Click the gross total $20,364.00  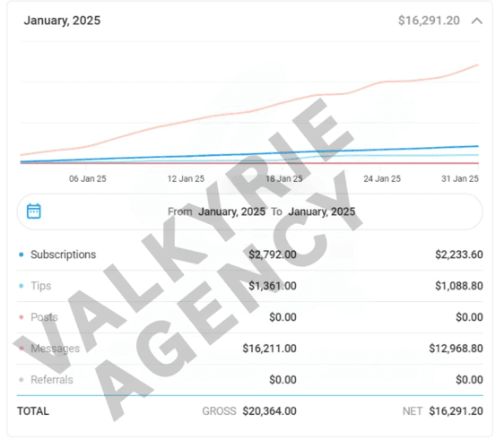[270, 411]
